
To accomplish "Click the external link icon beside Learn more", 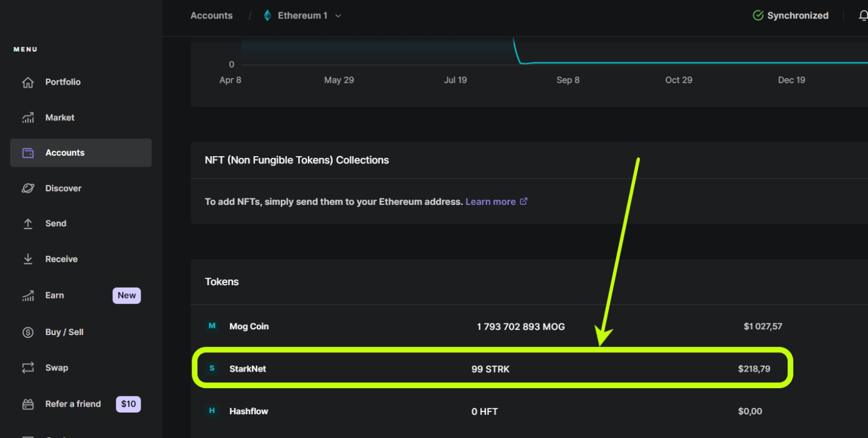I will click(524, 201).
